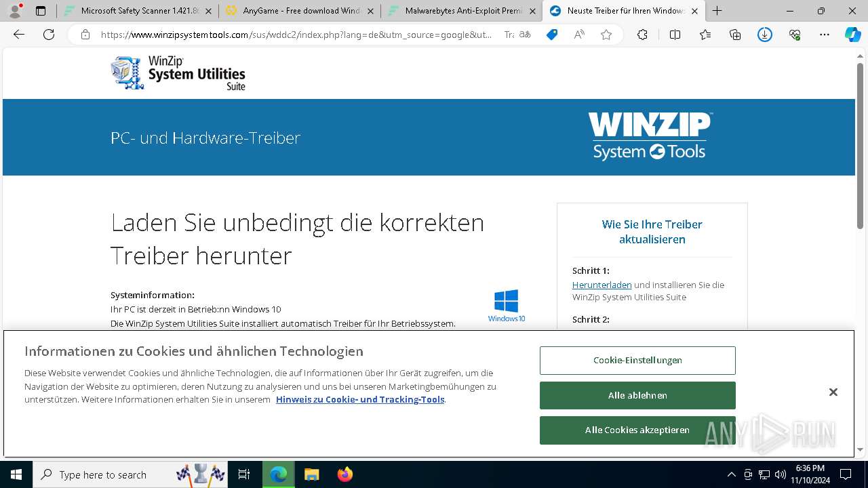The width and height of the screenshot is (868, 488).
Task: Open the clock showing 6:36 PM
Action: point(810,474)
